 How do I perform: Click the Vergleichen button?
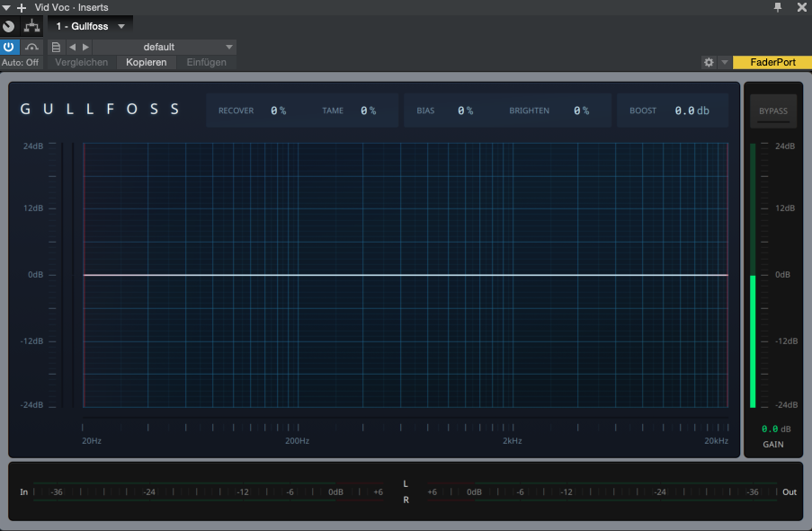81,62
